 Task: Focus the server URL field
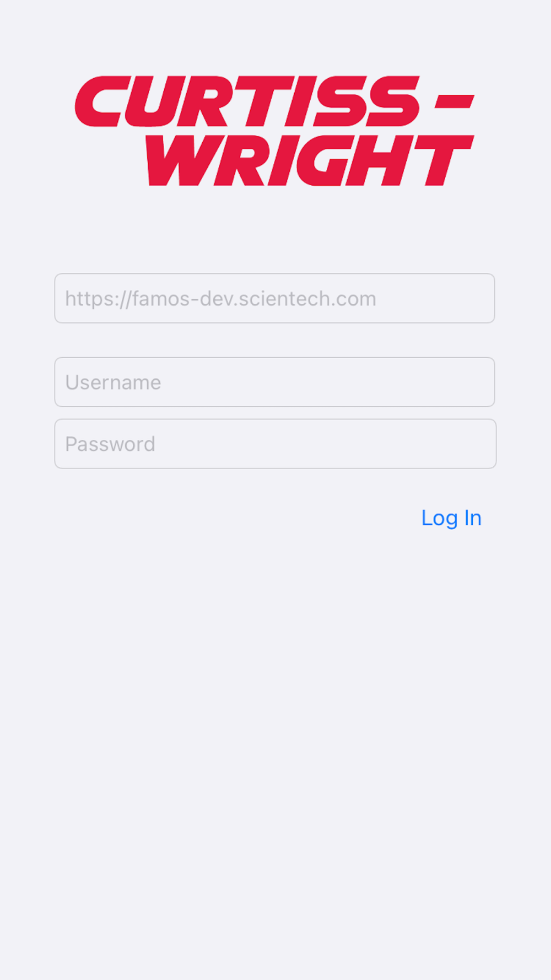coord(274,298)
